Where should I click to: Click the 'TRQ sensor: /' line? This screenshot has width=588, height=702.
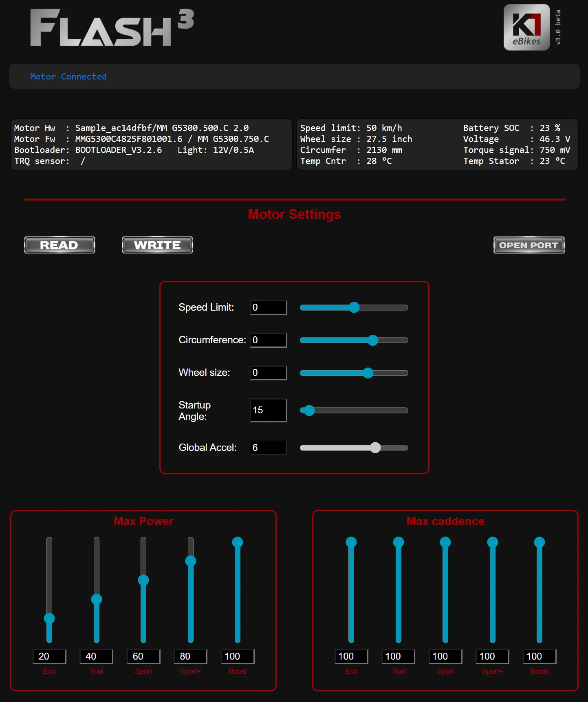(x=50, y=161)
